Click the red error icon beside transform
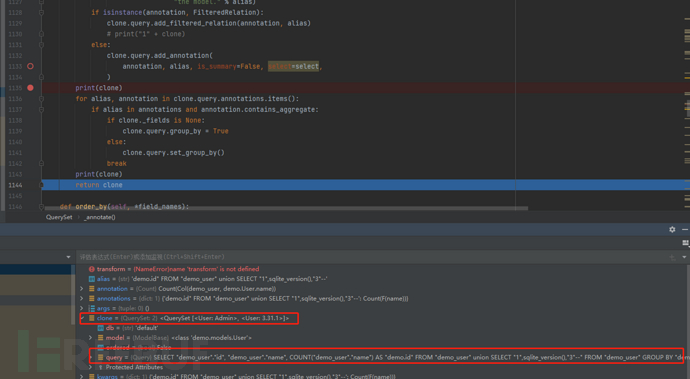The image size is (690, 379). pos(92,269)
